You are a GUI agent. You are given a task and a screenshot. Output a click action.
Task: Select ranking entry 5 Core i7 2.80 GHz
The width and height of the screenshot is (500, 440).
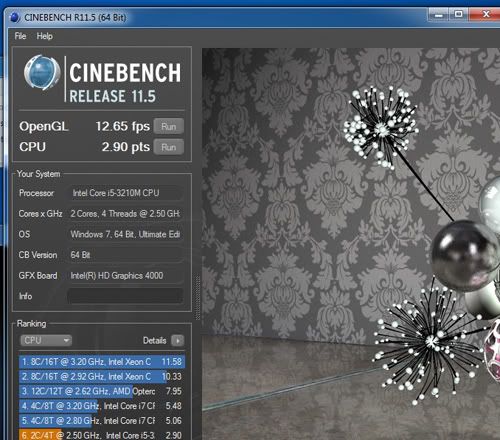click(x=102, y=420)
